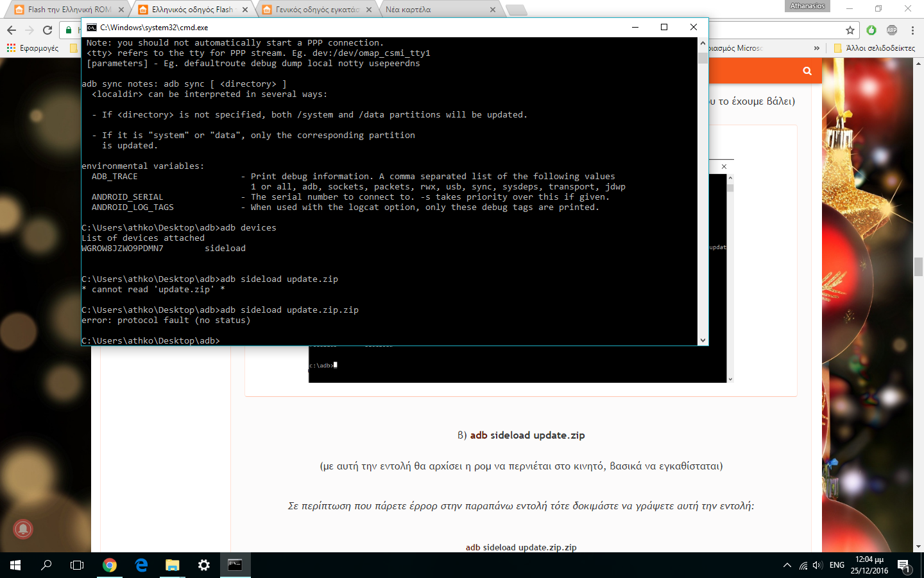Image resolution: width=924 pixels, height=578 pixels.
Task: Open Task View from the taskbar
Action: click(77, 565)
